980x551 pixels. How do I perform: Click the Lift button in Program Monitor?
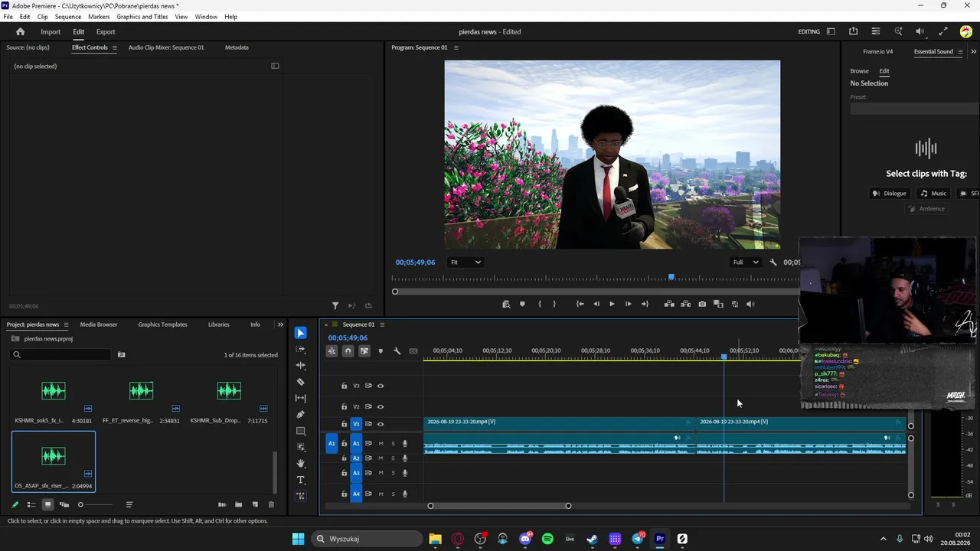tap(669, 304)
